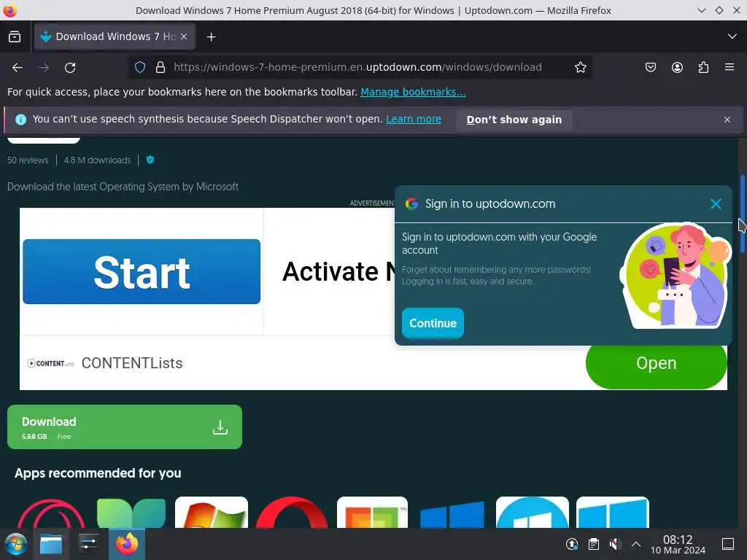The height and width of the screenshot is (560, 747).
Task: Save page to Pocket
Action: (x=650, y=67)
